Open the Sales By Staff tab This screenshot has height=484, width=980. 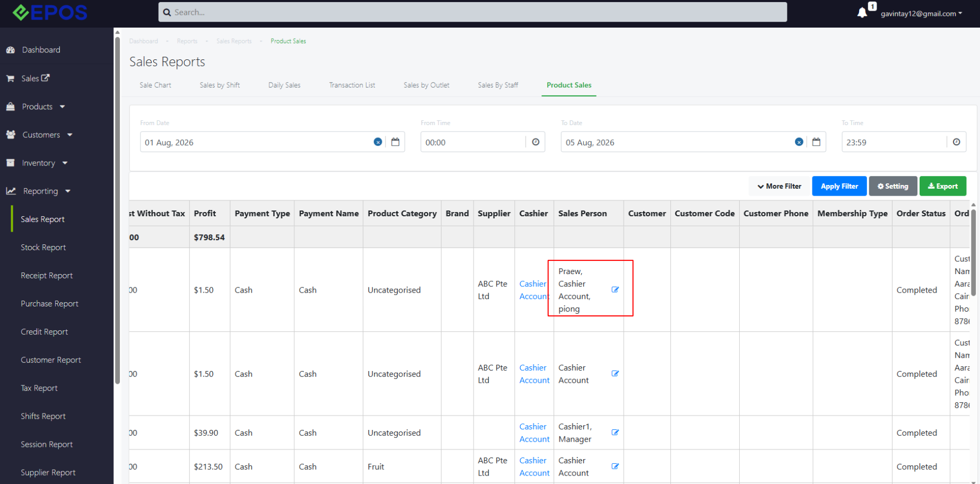pos(498,85)
